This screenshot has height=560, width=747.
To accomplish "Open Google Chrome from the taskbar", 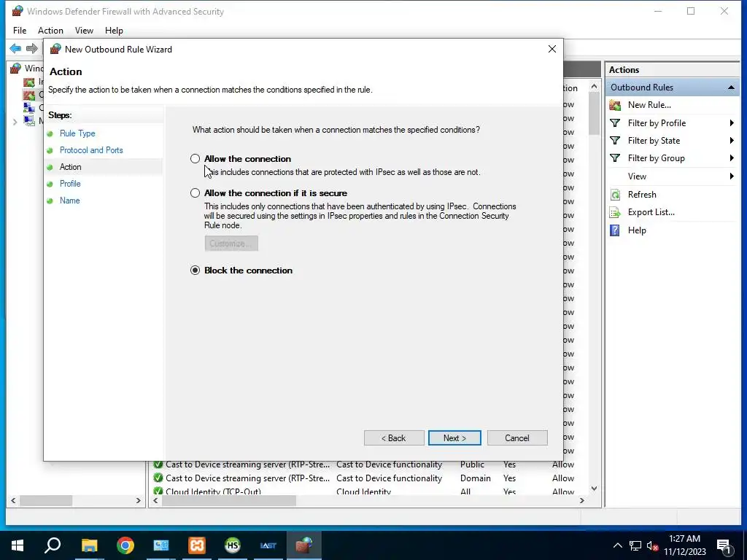I will coord(125,545).
